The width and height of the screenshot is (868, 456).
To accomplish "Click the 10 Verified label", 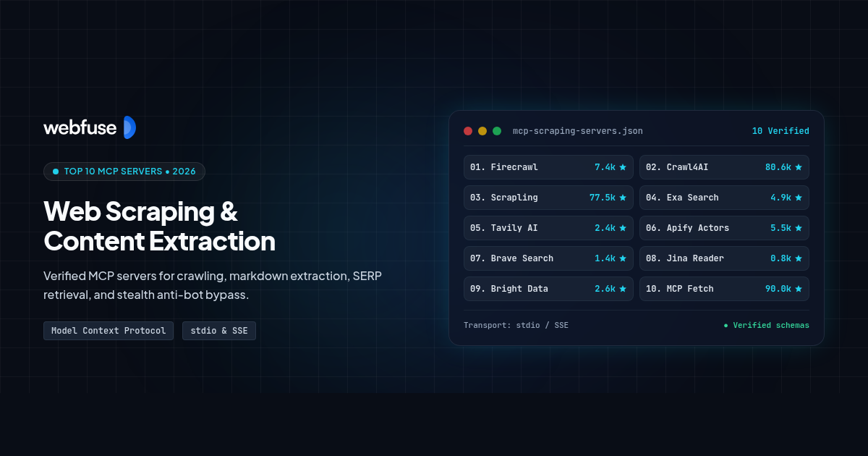I will pos(780,131).
